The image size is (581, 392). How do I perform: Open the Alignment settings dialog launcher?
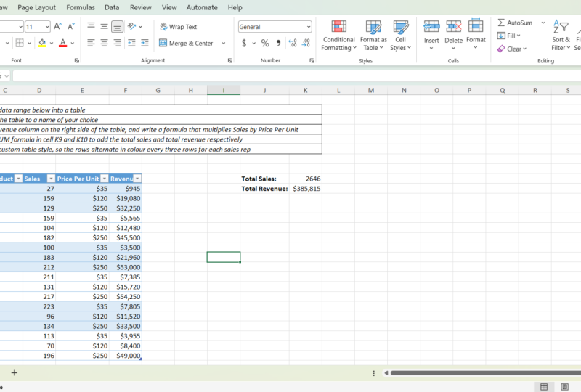[x=229, y=60]
